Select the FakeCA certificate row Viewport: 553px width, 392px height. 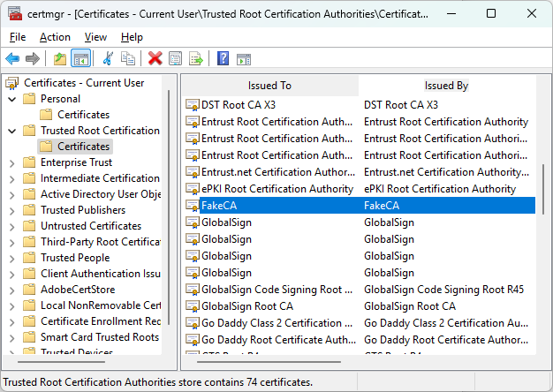click(360, 206)
